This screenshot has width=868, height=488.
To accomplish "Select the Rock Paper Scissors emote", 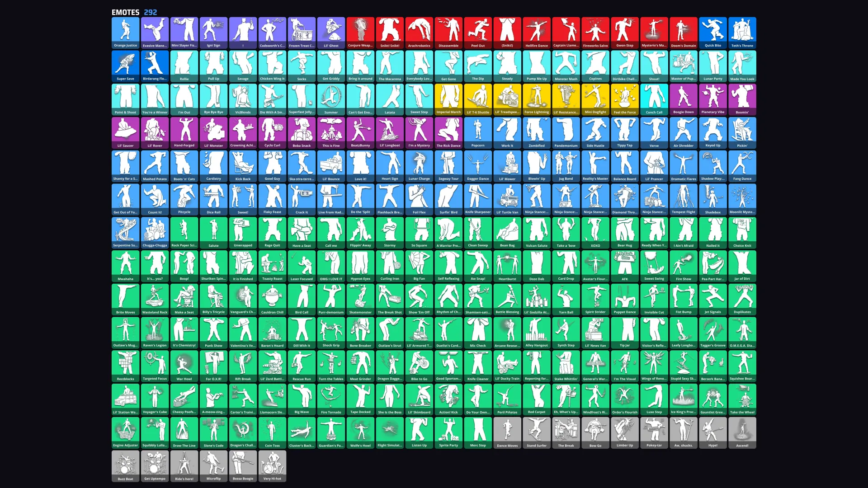I will point(184,233).
